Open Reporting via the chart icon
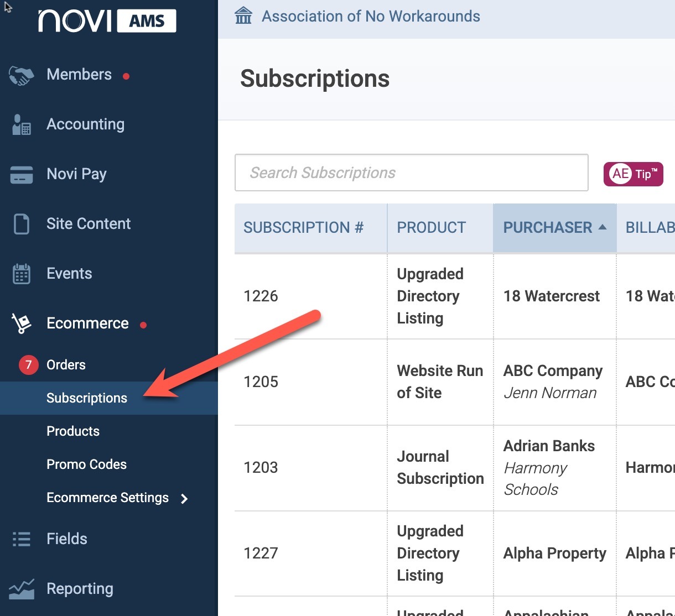Viewport: 675px width, 616px height. (x=21, y=589)
